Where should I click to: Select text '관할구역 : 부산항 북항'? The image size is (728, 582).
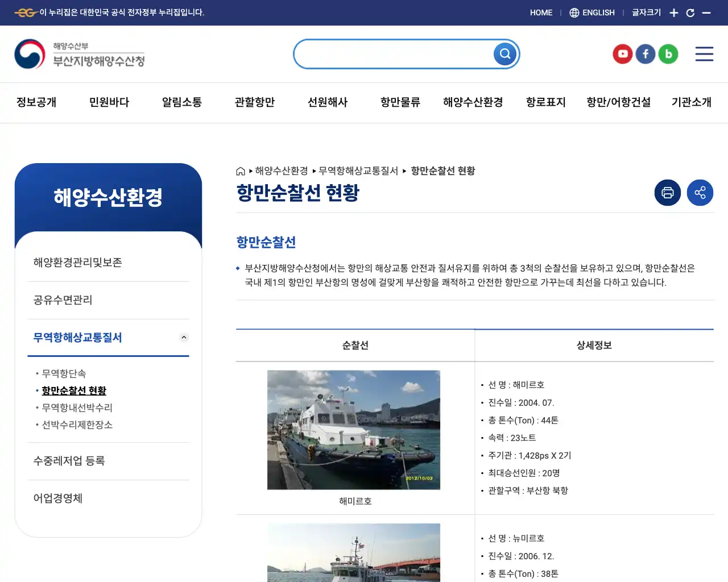tap(528, 491)
